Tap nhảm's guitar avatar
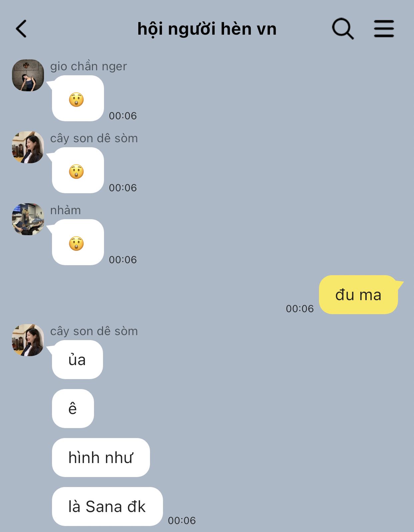414x532 pixels. point(28,219)
